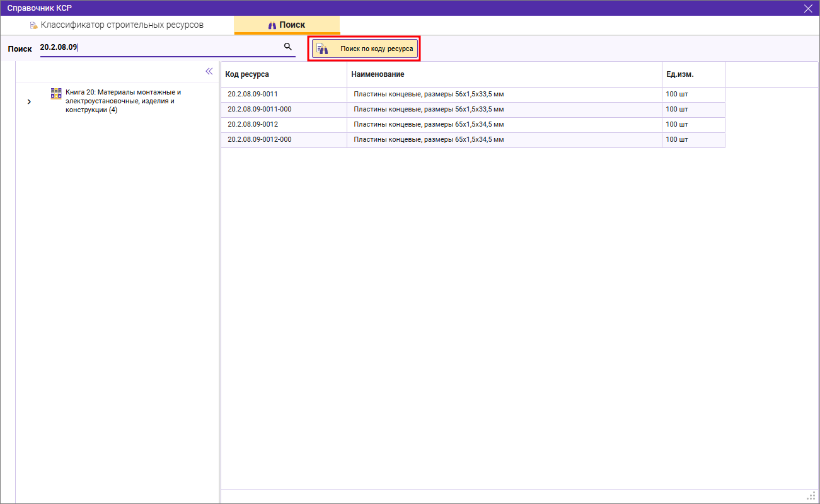Switch to the Поиск tab
Screen dimensions: 820x504
pos(287,25)
